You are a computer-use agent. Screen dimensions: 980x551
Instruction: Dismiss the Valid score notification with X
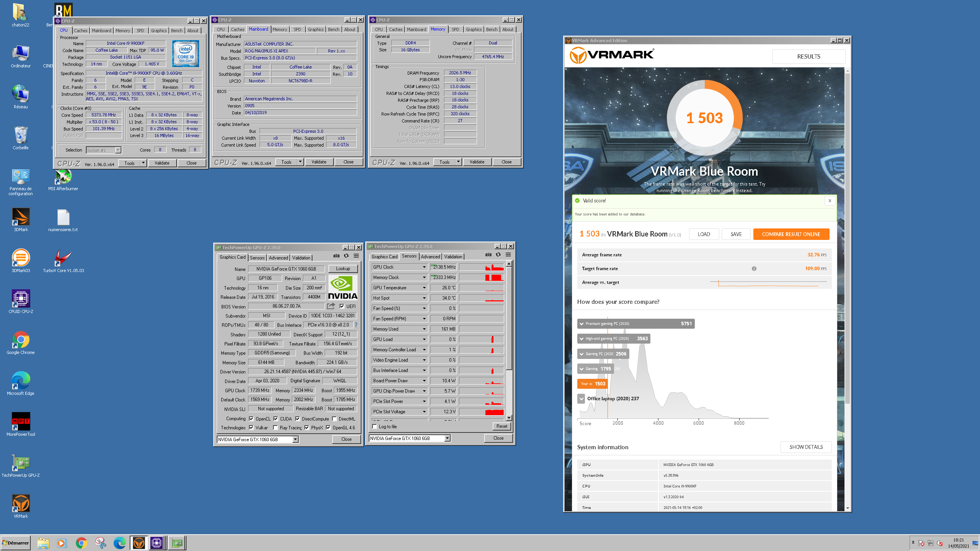[830, 201]
